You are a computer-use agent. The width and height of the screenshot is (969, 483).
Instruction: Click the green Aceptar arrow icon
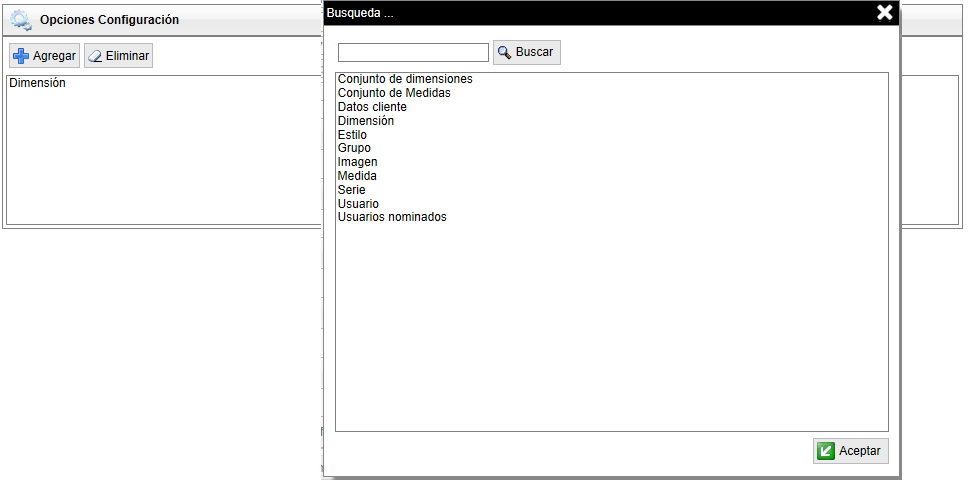(x=826, y=451)
